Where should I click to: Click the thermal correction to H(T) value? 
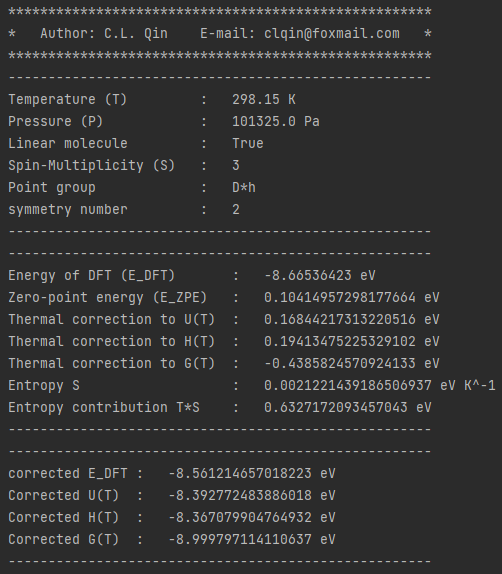(x=352, y=341)
